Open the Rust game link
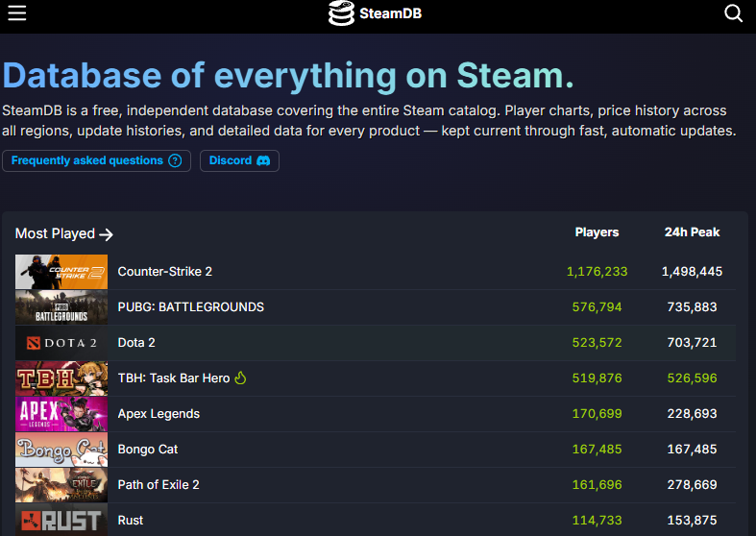The width and height of the screenshot is (756, 536). click(131, 521)
